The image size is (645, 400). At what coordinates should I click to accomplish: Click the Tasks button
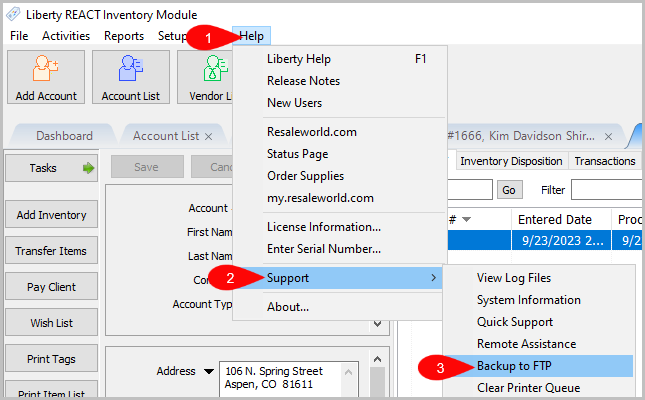51,168
